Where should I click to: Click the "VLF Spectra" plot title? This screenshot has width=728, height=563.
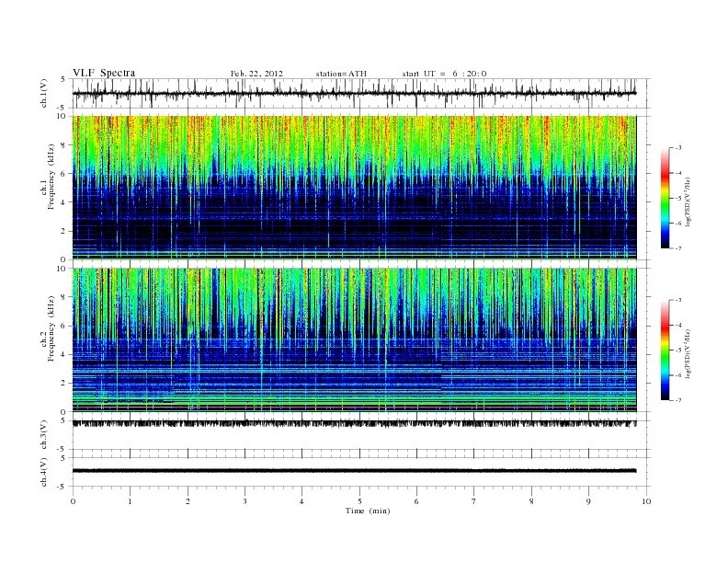click(x=104, y=73)
